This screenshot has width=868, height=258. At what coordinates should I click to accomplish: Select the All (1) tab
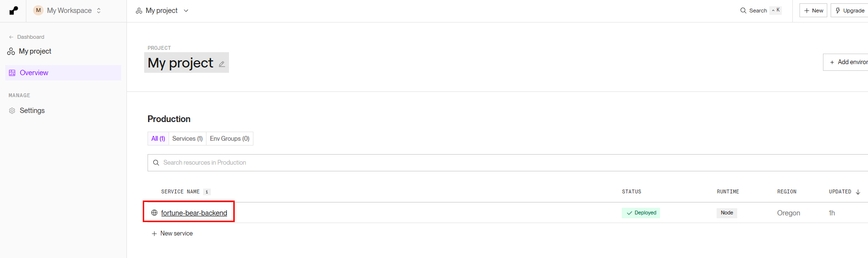click(158, 139)
